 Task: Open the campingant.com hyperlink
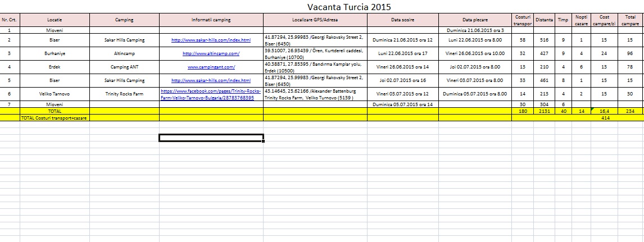click(x=211, y=67)
